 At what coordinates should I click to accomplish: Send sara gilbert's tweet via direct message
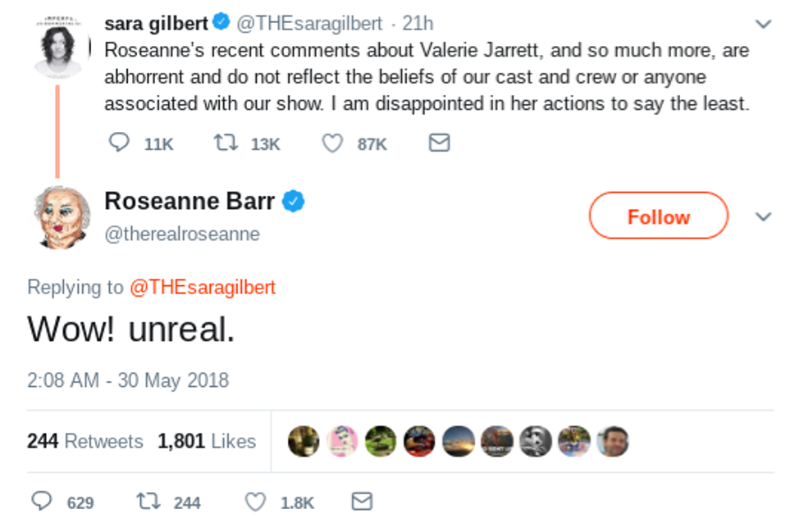(x=440, y=143)
